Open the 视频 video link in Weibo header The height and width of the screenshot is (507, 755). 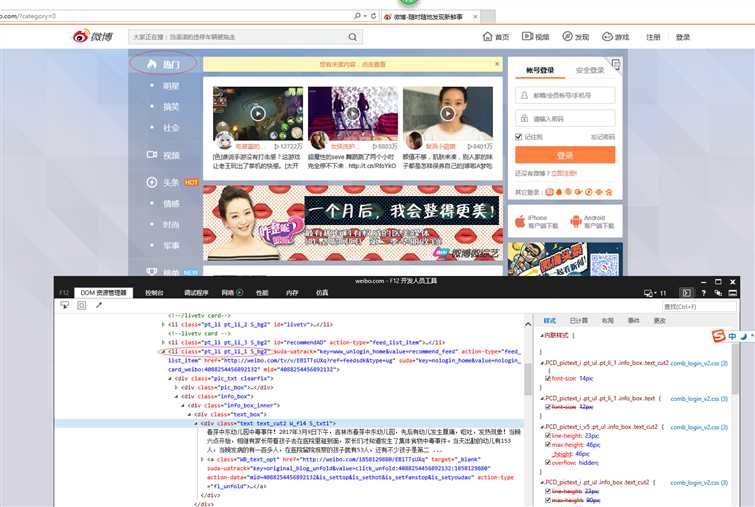535,37
